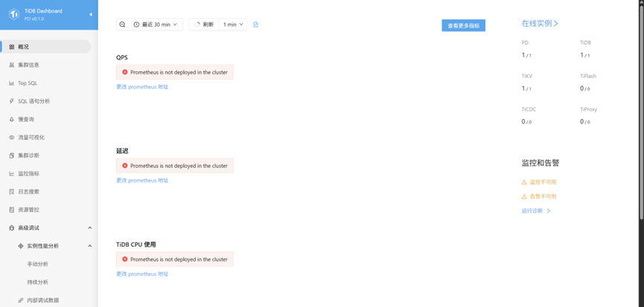
Task: Click the SQL 语句分析 lightning icon
Action: (11, 101)
